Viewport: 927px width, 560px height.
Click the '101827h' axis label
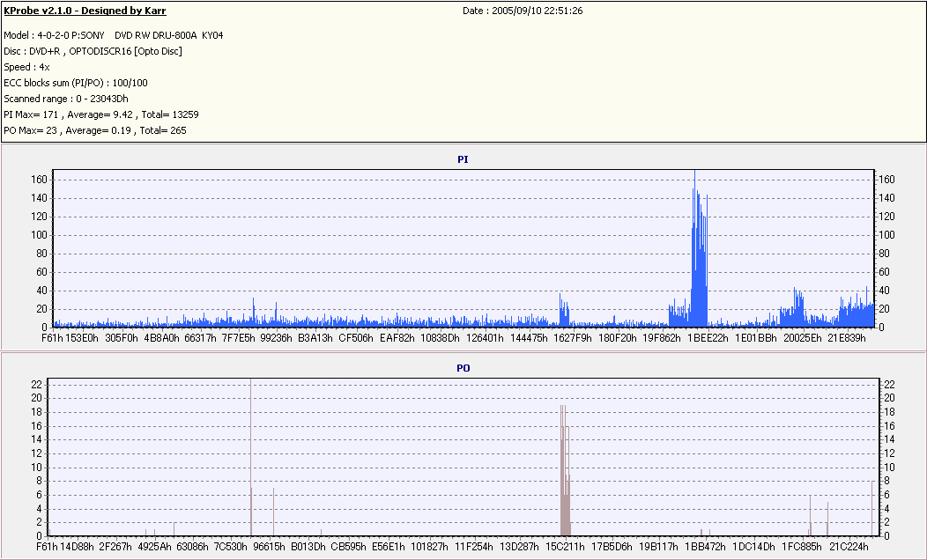point(429,547)
